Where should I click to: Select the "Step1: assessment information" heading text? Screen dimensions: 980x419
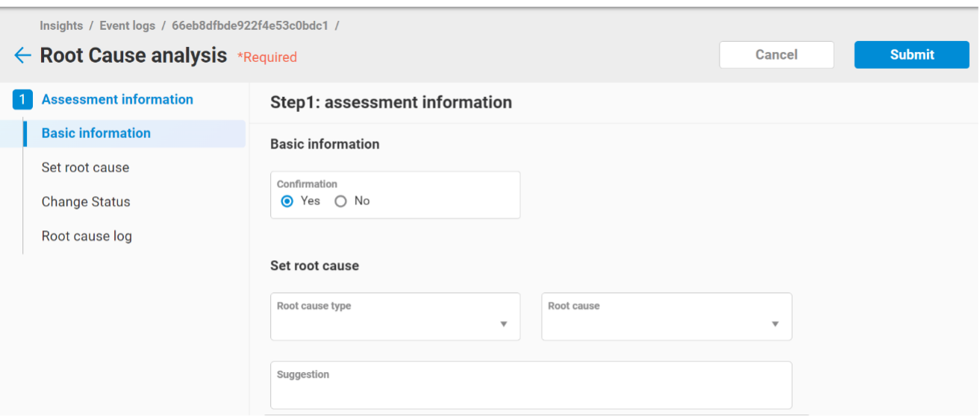[x=391, y=103]
